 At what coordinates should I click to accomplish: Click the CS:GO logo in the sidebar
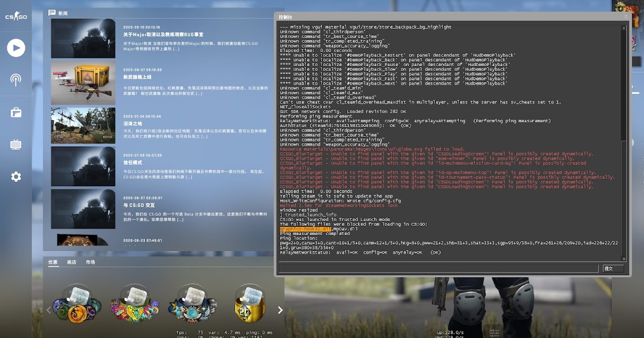(x=16, y=17)
